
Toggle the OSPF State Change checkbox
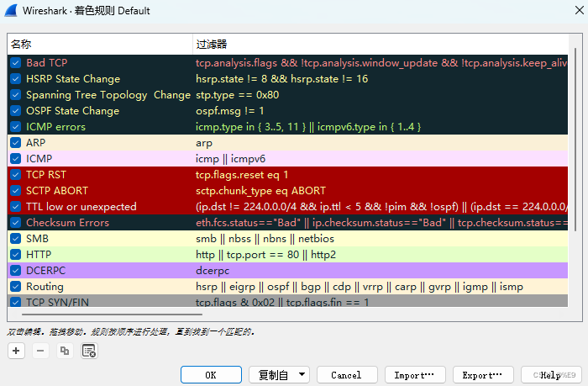(x=15, y=111)
